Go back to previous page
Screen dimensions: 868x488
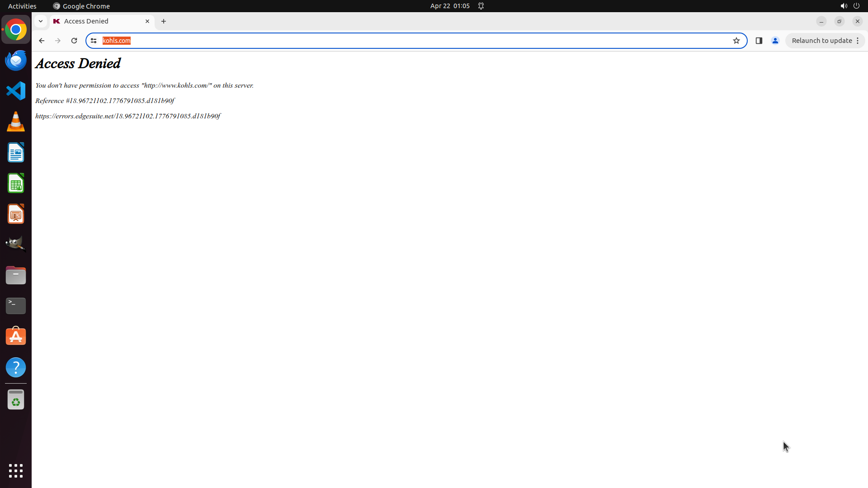tap(42, 41)
